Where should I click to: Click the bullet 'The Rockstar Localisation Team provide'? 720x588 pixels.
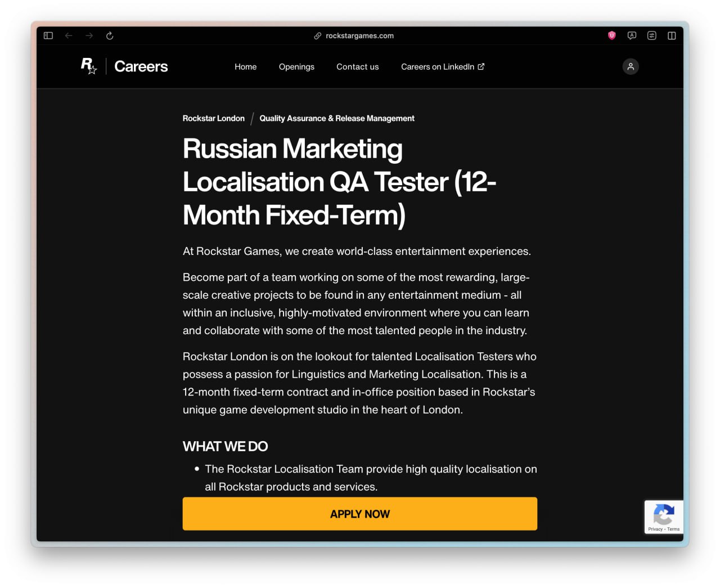(x=371, y=478)
